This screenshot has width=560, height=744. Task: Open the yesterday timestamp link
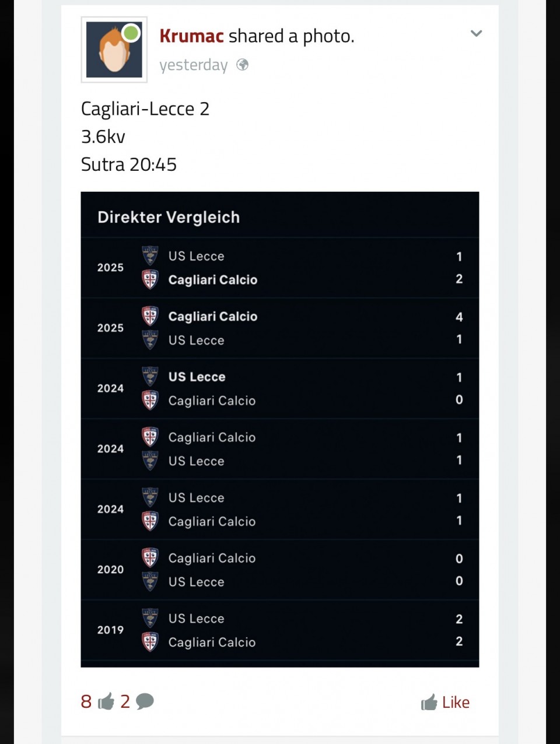pos(193,65)
